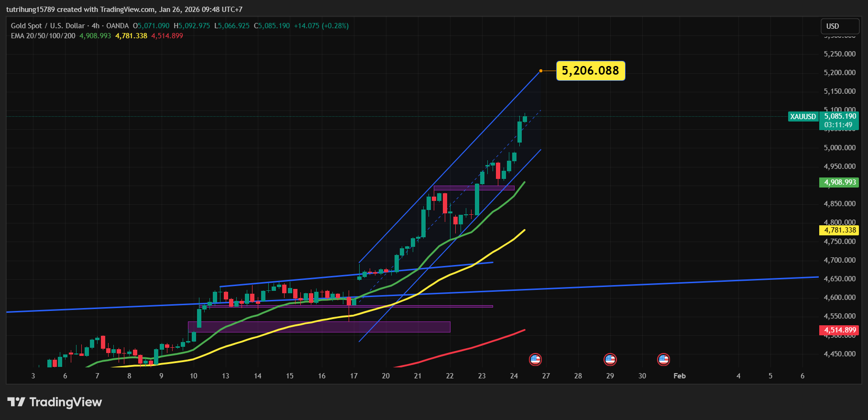Select the yellow 5,206.088 price target label
This screenshot has height=420, width=868.
(590, 71)
